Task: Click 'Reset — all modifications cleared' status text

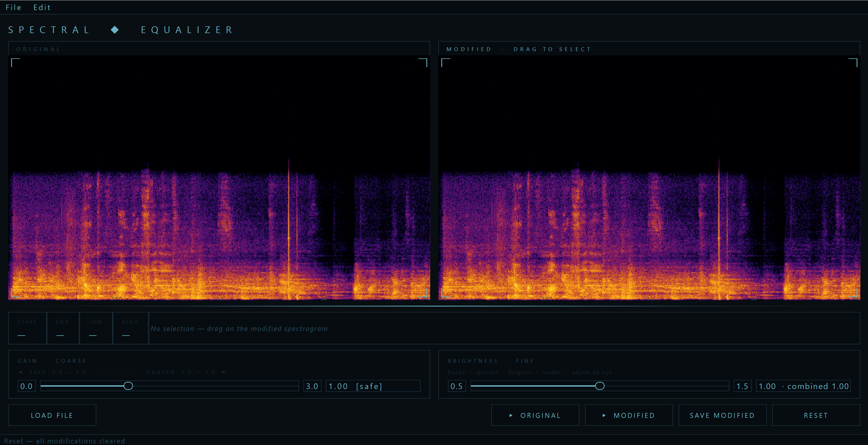Action: (64, 441)
